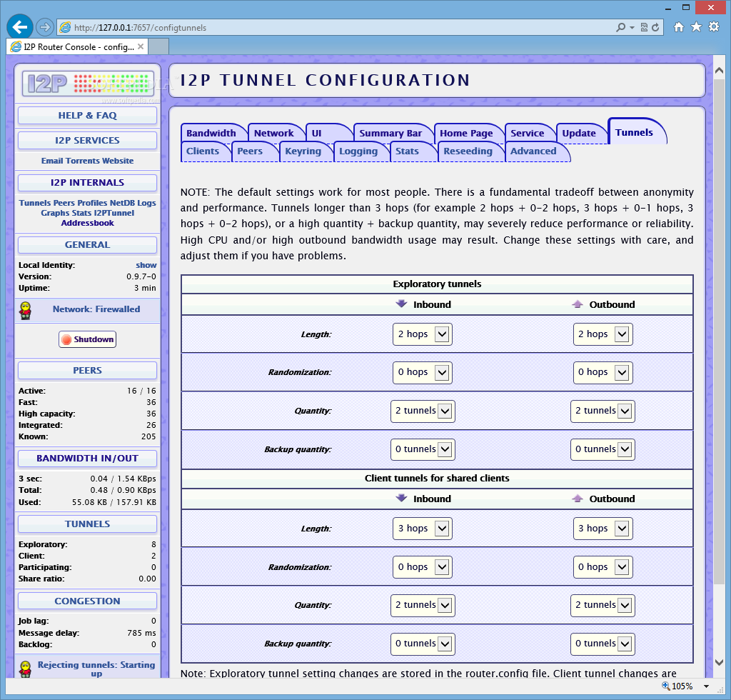Click the Network Firewalled status icon
The height and width of the screenshot is (700, 731).
(25, 311)
